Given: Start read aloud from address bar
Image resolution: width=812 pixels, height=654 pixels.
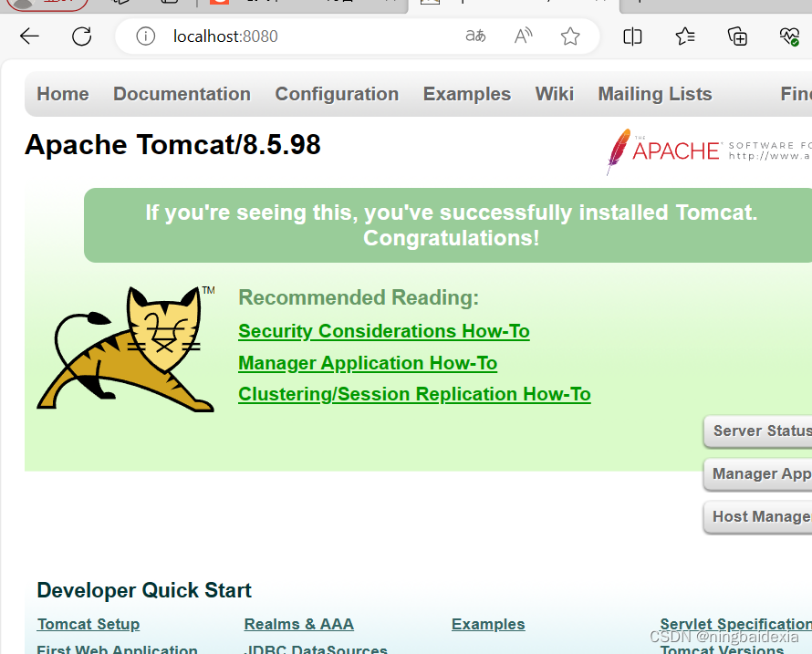Looking at the screenshot, I should pyautogui.click(x=523, y=36).
